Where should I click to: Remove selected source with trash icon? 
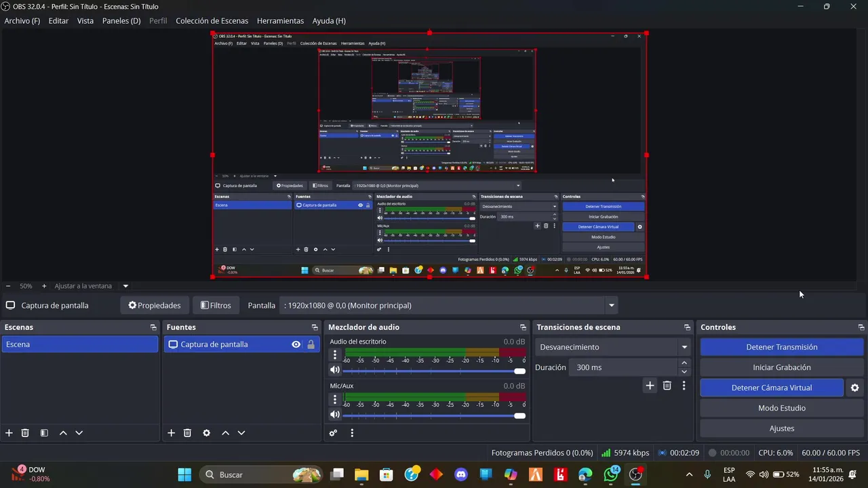click(187, 433)
